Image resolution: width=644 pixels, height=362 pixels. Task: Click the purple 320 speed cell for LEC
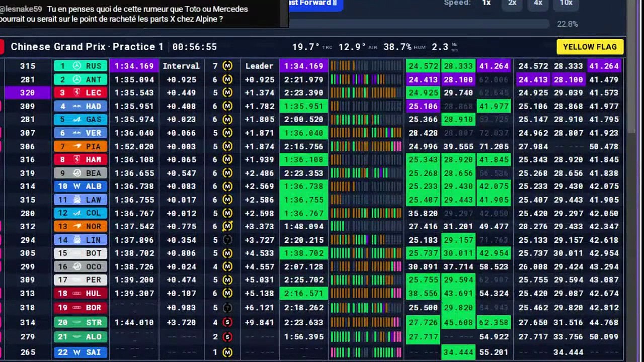click(x=28, y=93)
